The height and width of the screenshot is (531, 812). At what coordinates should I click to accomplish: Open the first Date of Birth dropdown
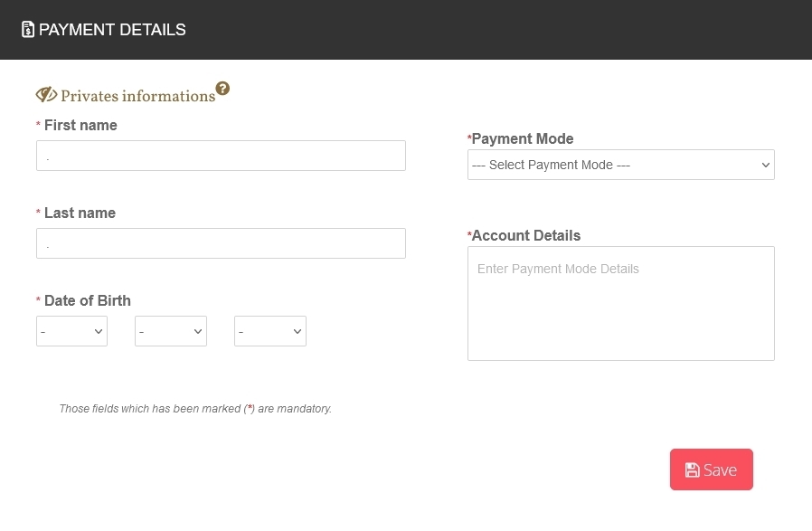pyautogui.click(x=71, y=331)
